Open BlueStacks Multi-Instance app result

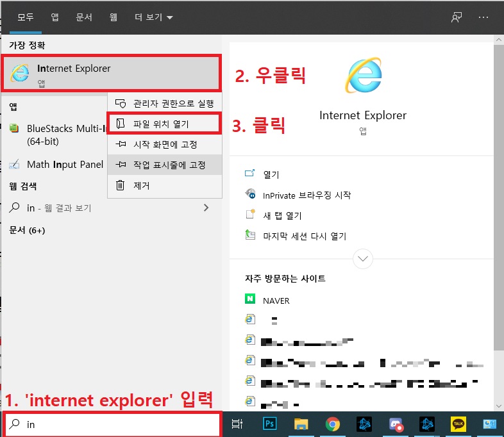coord(55,135)
